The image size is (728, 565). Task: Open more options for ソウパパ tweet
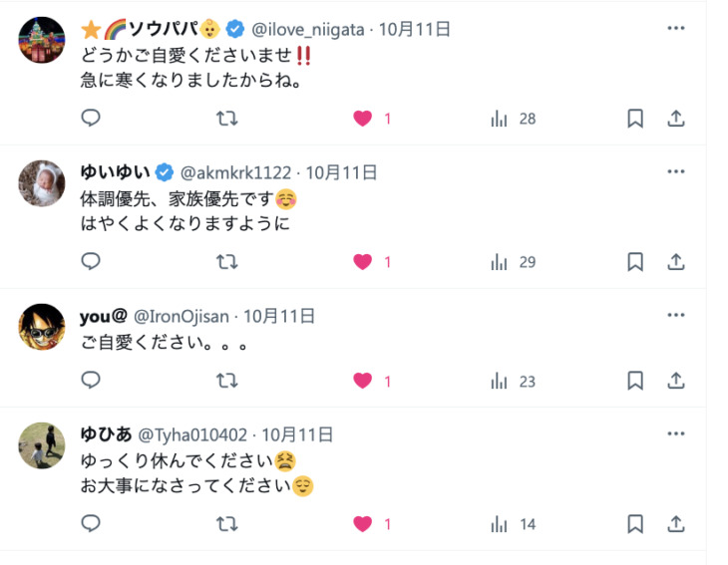click(x=676, y=28)
